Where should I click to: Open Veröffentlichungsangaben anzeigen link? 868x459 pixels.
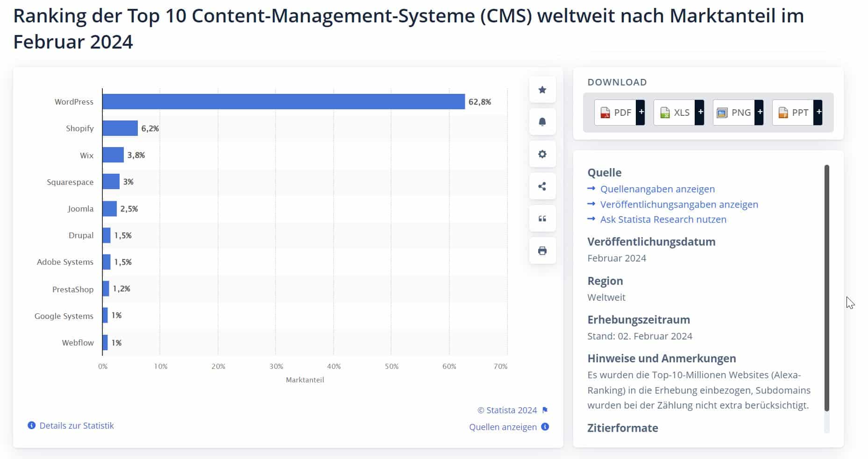click(679, 205)
